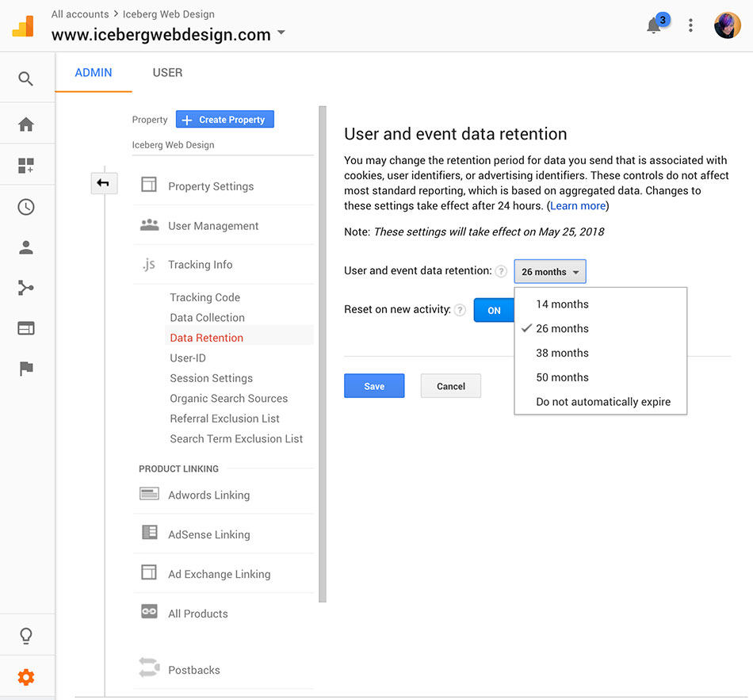The width and height of the screenshot is (753, 700).
Task: Click Iceberg Web Design breadcrumb
Action: pyautogui.click(x=169, y=14)
